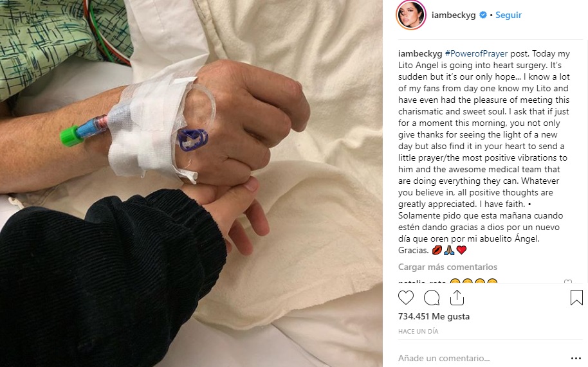Click the verified badge next to iambeckyg
588x367 pixels.
tap(483, 15)
